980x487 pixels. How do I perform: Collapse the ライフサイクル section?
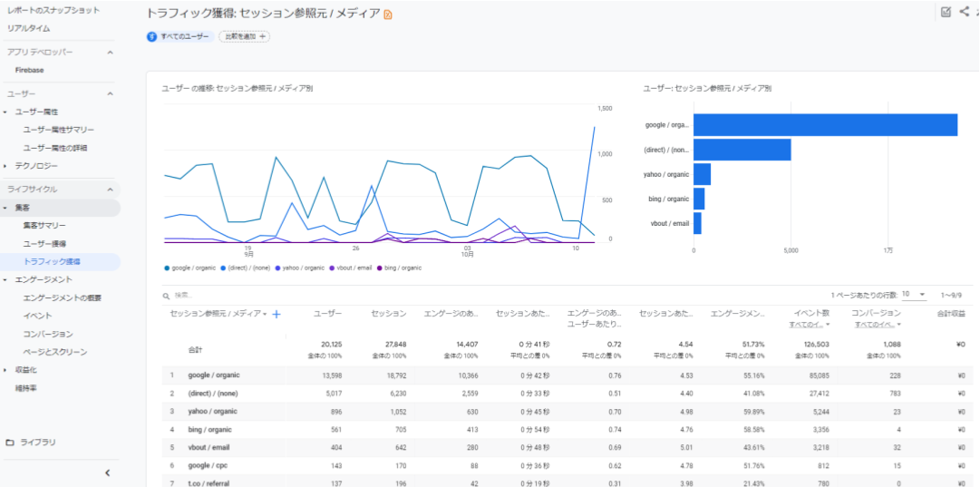[110, 190]
